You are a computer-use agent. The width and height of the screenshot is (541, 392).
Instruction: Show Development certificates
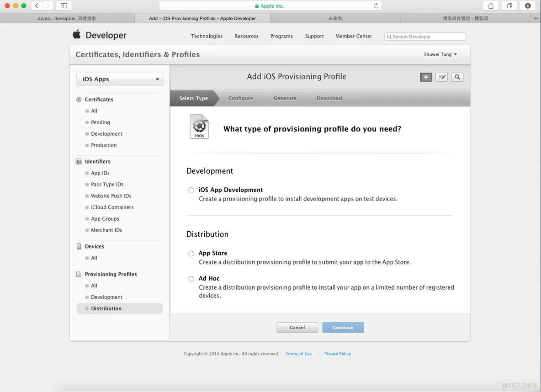(x=106, y=134)
